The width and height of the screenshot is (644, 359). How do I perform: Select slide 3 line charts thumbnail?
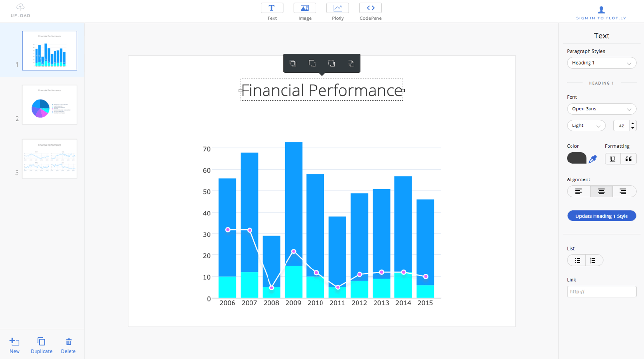click(x=50, y=159)
